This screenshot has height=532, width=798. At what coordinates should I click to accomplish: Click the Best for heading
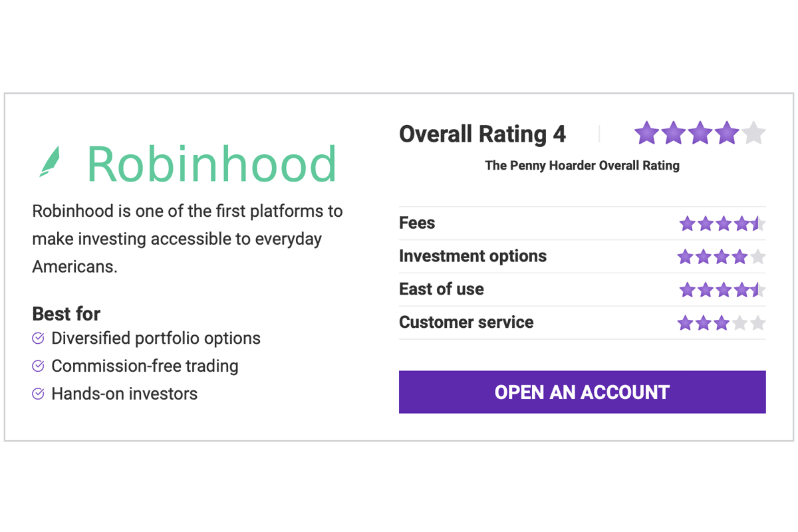(66, 314)
